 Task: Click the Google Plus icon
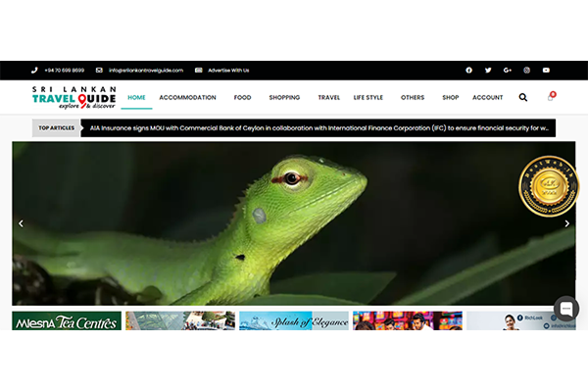508,71
